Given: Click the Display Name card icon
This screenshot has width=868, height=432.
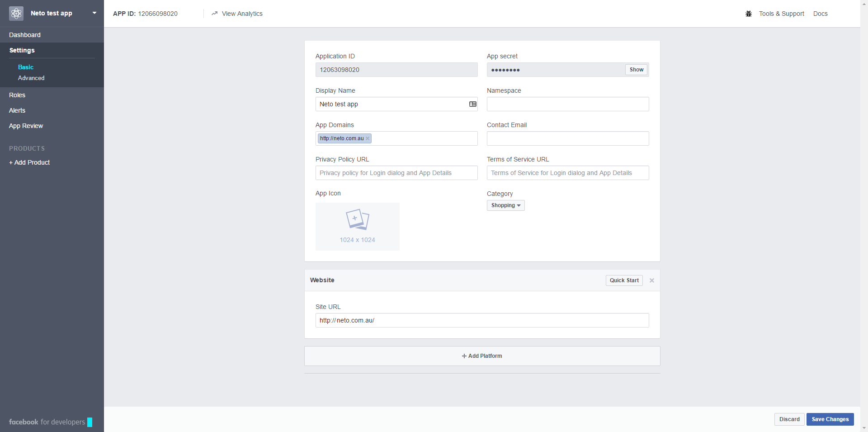Looking at the screenshot, I should [x=473, y=104].
